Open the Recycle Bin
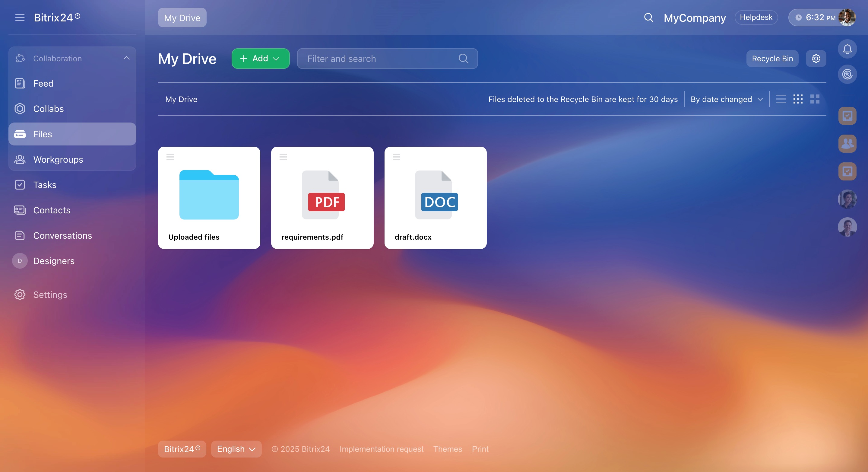Screen dimensions: 868x472 tap(772, 59)
